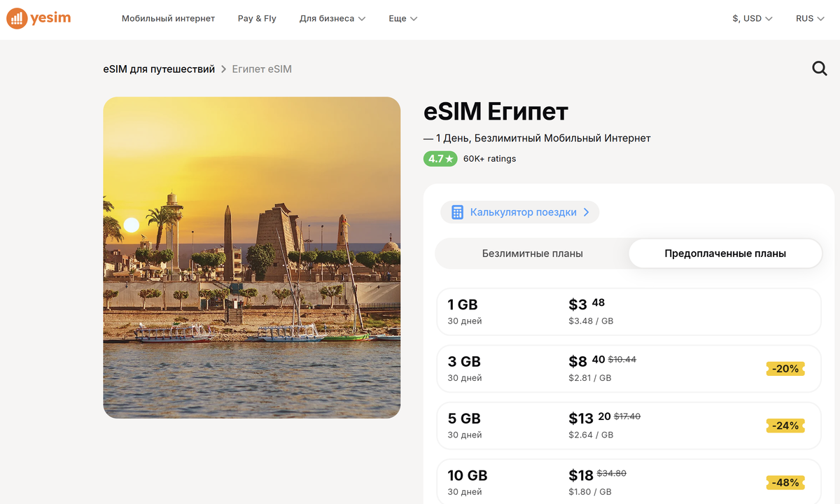This screenshot has height=504, width=840.
Task: Click the yesim logo
Action: [38, 18]
